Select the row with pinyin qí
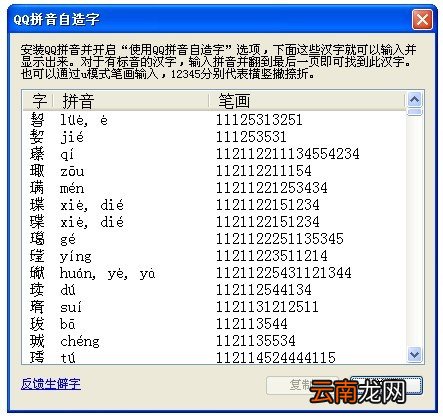This screenshot has height=420, width=443. (x=214, y=154)
